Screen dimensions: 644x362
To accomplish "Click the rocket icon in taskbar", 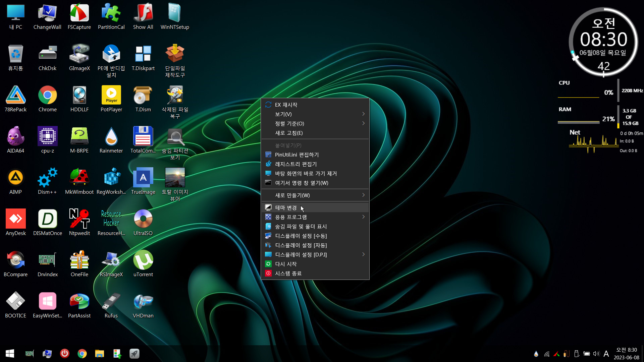I will pos(135,354).
